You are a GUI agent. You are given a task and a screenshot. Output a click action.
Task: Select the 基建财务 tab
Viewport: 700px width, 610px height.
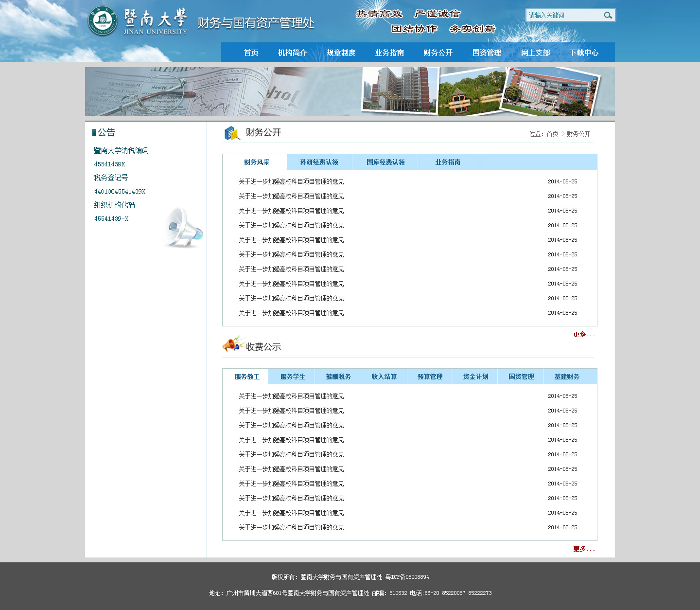[567, 377]
